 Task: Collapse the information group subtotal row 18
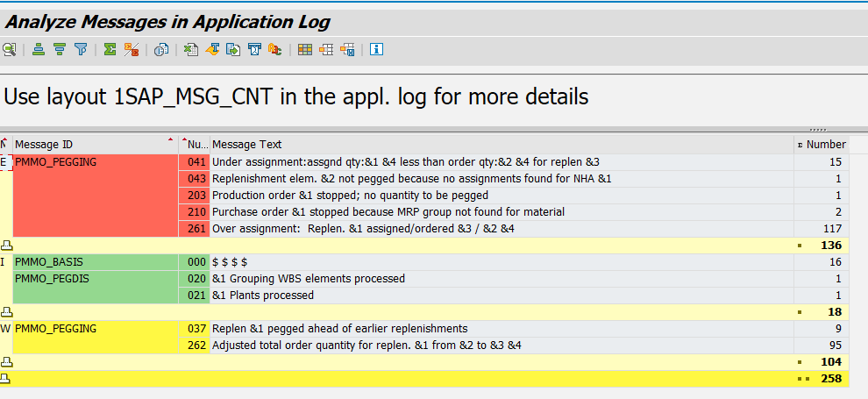click(x=7, y=312)
